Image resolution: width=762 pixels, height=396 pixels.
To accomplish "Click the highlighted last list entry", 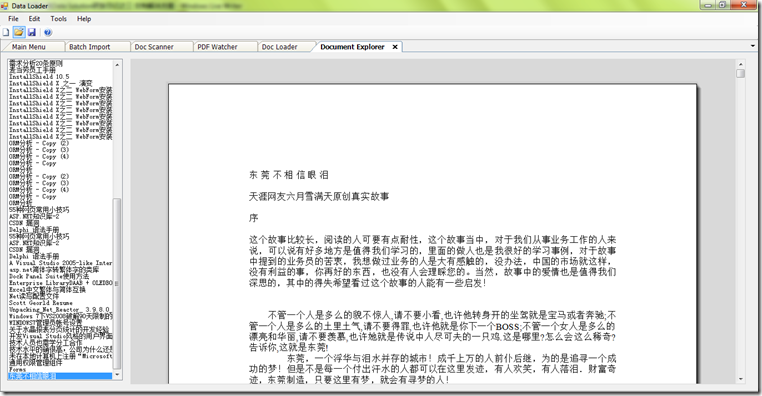I will [x=60, y=376].
